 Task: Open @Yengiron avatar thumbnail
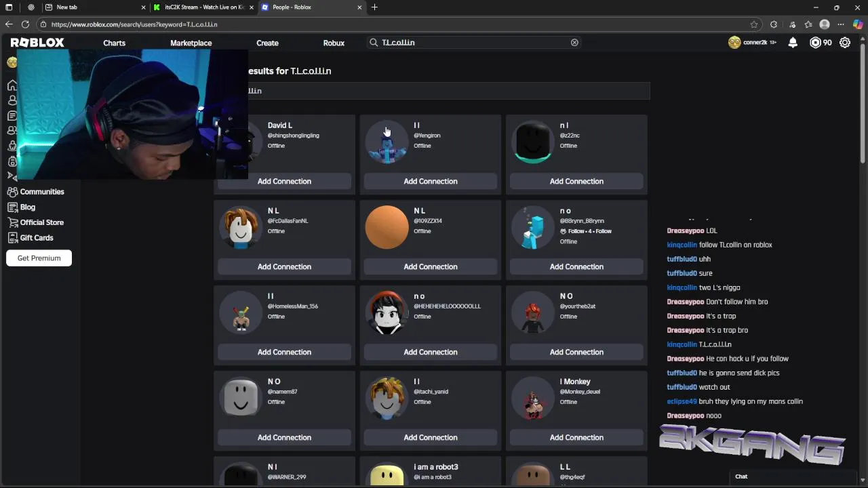click(387, 143)
